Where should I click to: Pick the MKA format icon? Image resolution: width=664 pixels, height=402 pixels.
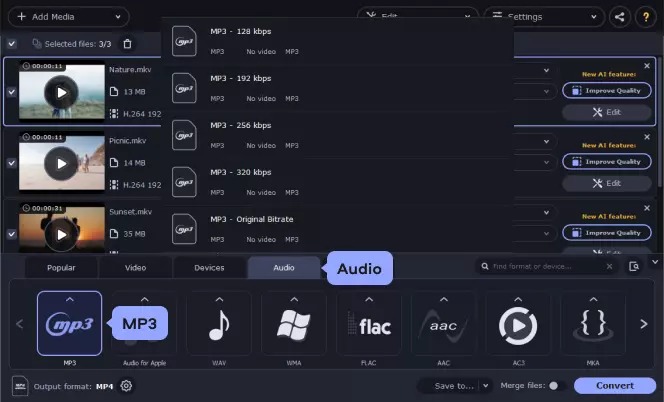pyautogui.click(x=593, y=323)
